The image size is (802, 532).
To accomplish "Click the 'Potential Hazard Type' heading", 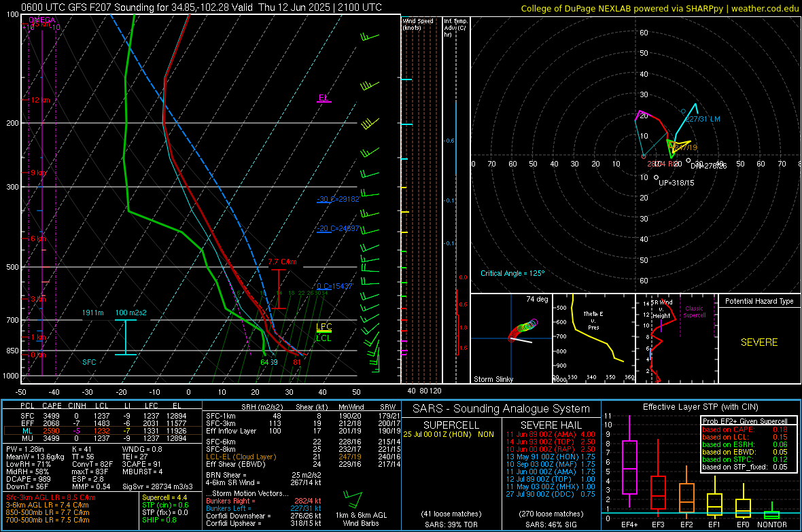I will pos(759,301).
